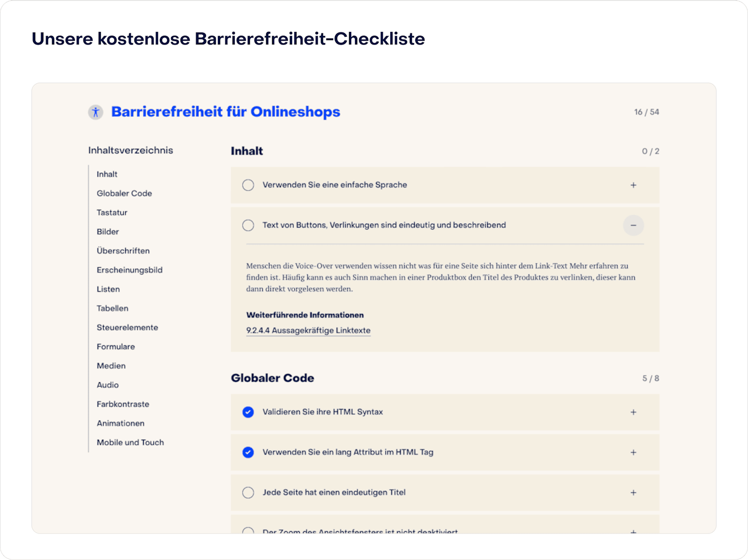Collapse the 'Text von Buttons' minus button
The image size is (748, 560).
(633, 225)
